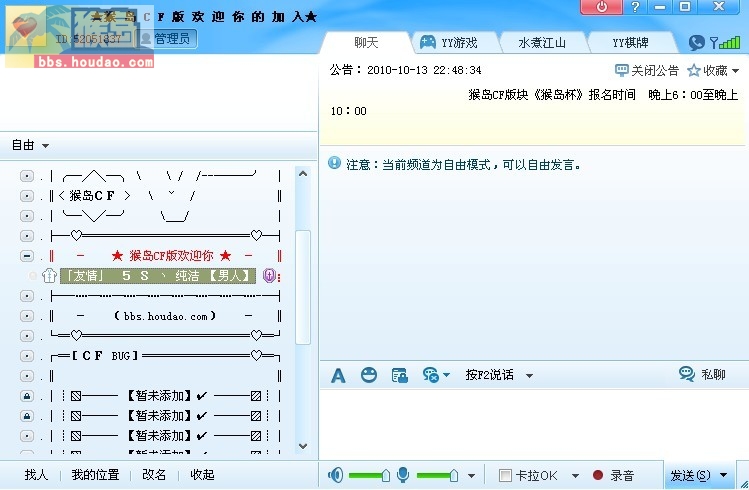Click the close announcement screen icon

point(621,71)
